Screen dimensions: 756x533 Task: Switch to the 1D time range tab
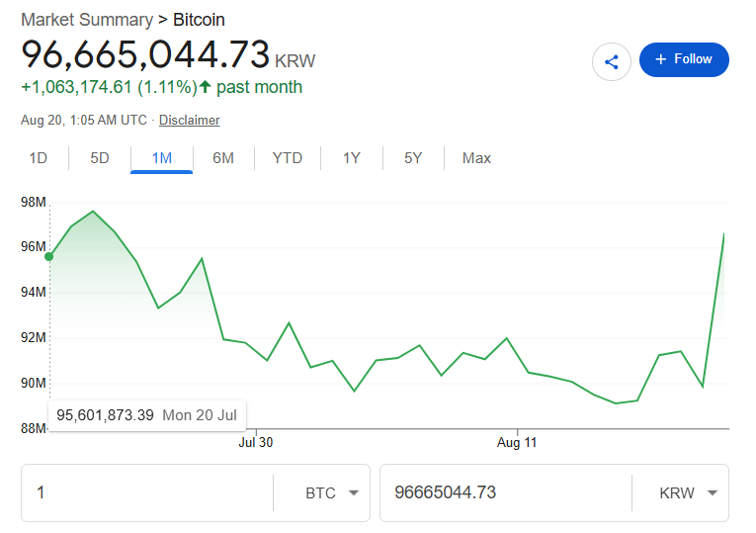pyautogui.click(x=39, y=158)
